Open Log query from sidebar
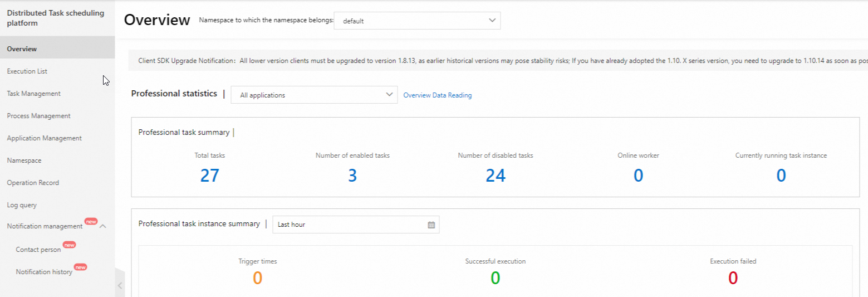868x297 pixels. coord(22,205)
